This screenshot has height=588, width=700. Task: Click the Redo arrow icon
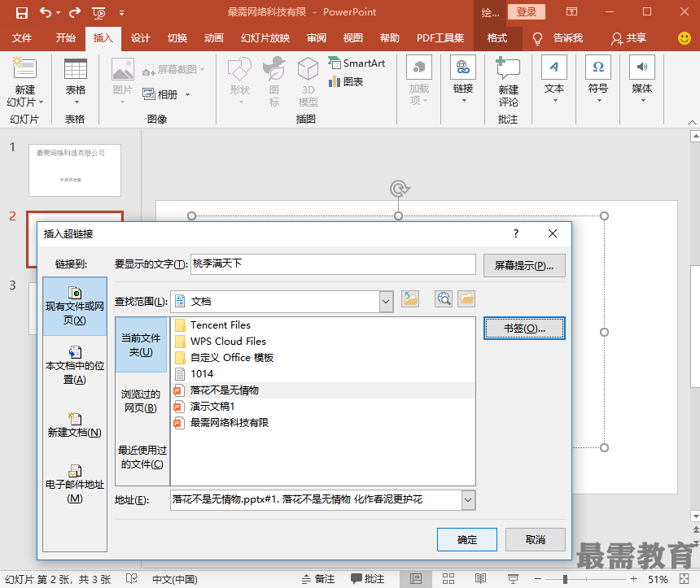click(x=75, y=12)
